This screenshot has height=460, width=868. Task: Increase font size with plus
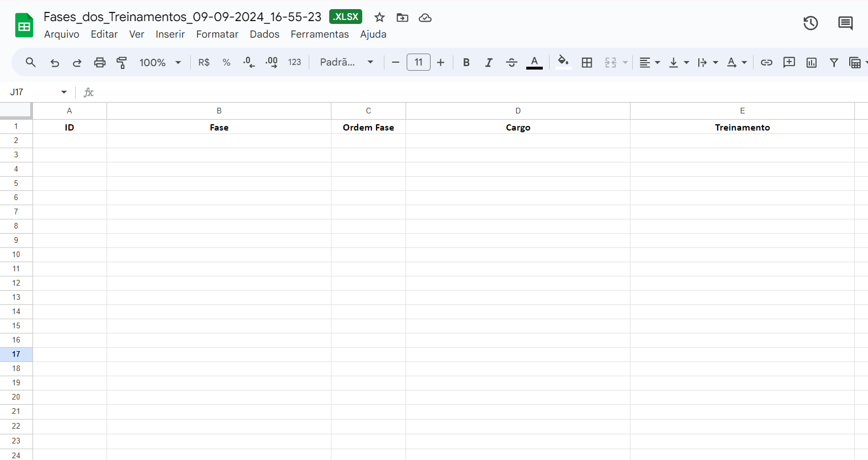440,62
